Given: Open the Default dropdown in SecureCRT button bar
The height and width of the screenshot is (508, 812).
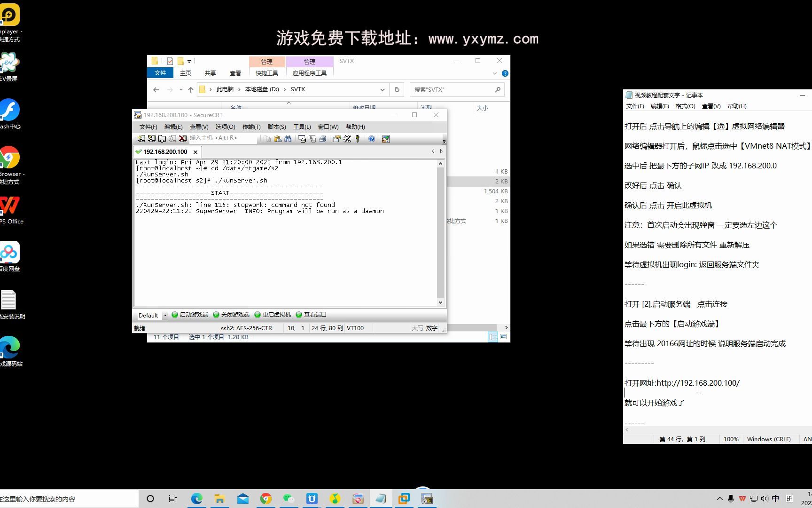Looking at the screenshot, I should 165,315.
